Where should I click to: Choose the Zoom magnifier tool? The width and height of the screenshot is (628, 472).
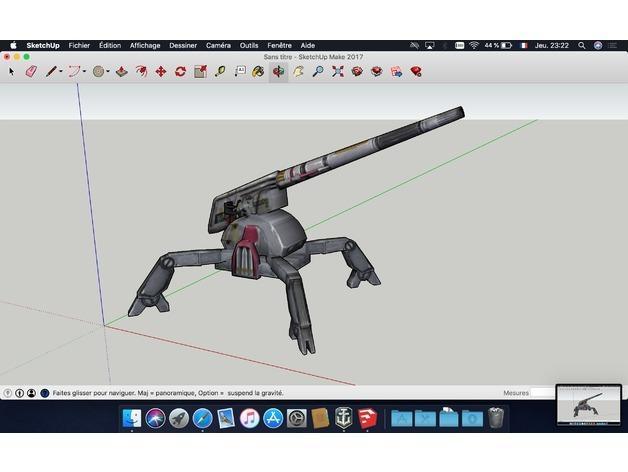318,72
